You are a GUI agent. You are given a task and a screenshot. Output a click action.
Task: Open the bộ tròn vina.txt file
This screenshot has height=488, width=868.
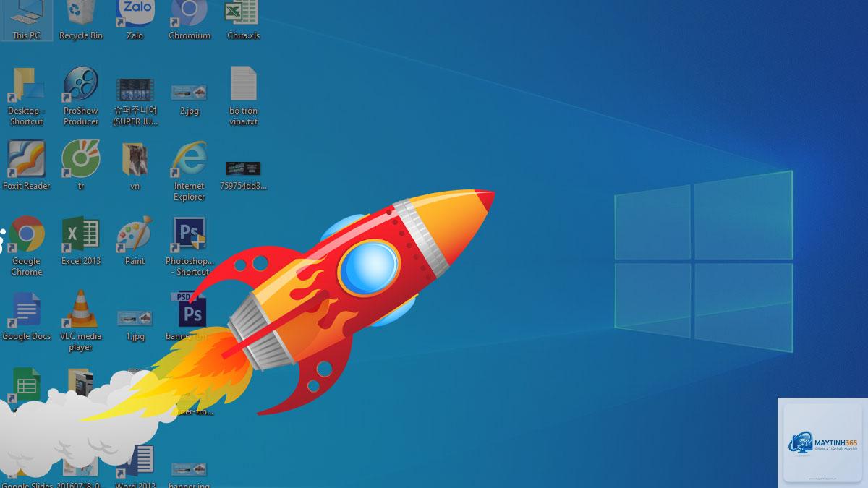coord(244,96)
